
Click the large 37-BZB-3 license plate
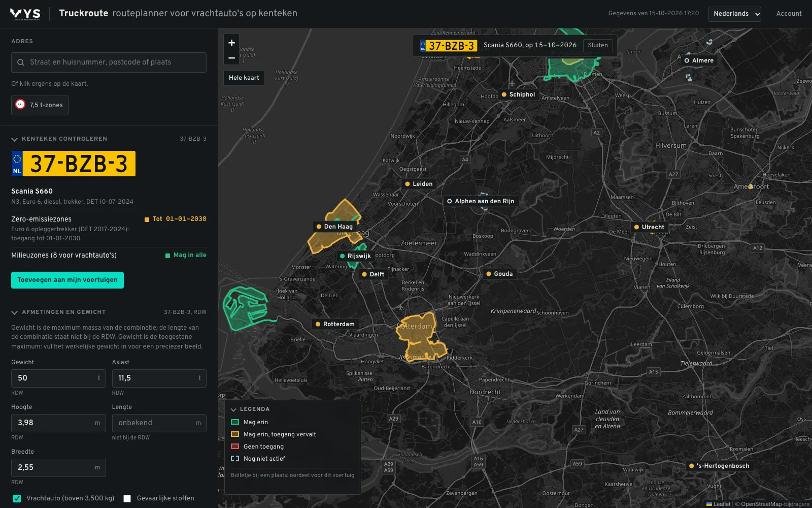coord(74,164)
